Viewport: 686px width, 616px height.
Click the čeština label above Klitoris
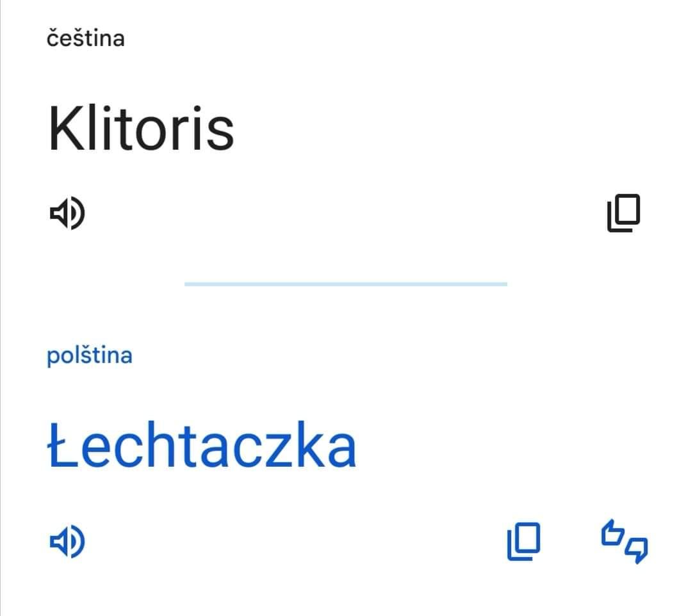(86, 38)
